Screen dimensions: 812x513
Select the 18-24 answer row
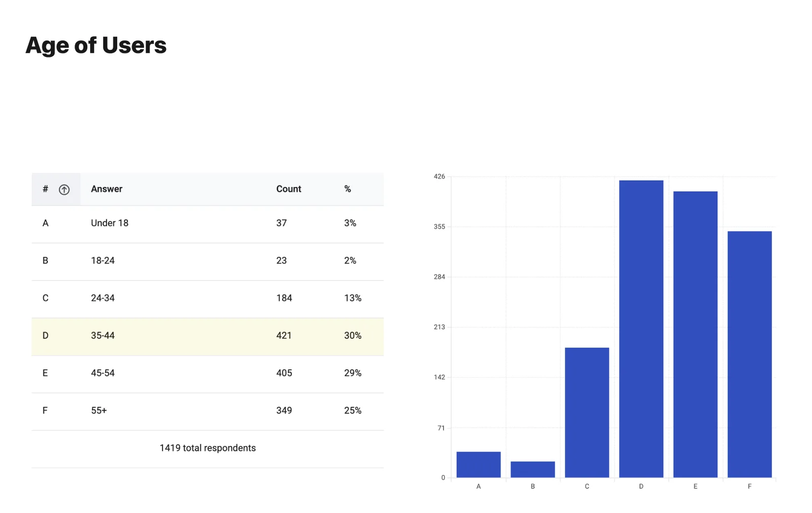pyautogui.click(x=208, y=262)
